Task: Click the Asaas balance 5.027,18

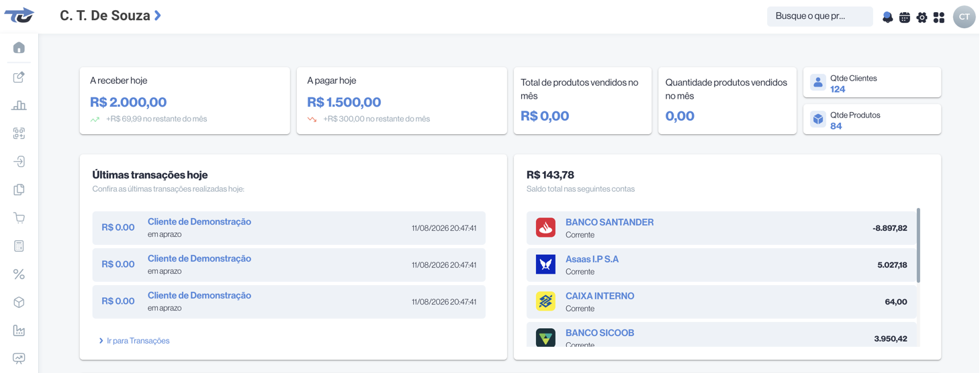Action: click(x=892, y=265)
